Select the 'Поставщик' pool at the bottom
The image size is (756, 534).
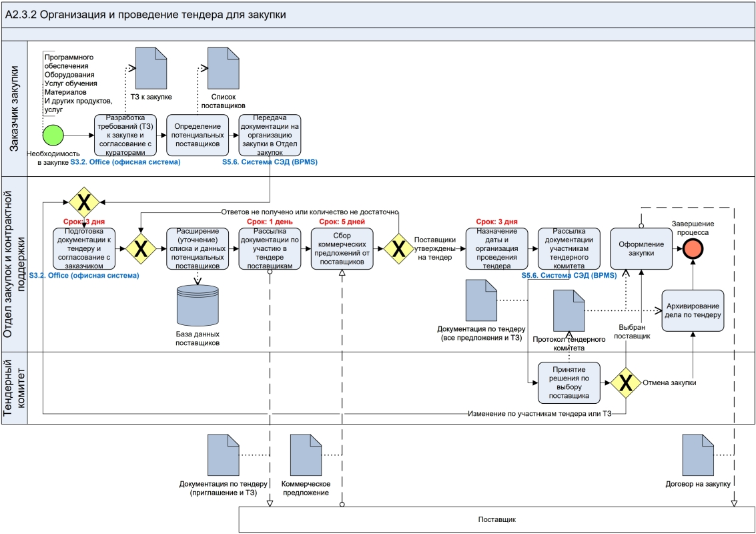[496, 519]
